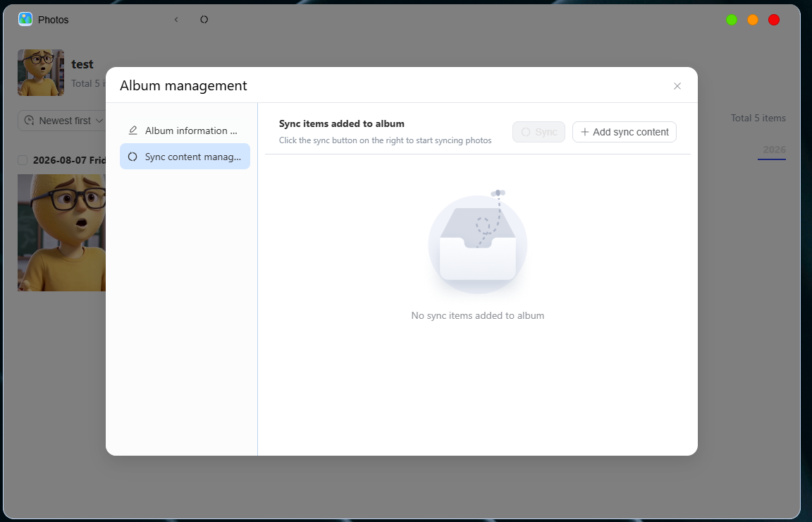Tick the 2026-08-07 date group checkbox
812x522 pixels.
23,160
